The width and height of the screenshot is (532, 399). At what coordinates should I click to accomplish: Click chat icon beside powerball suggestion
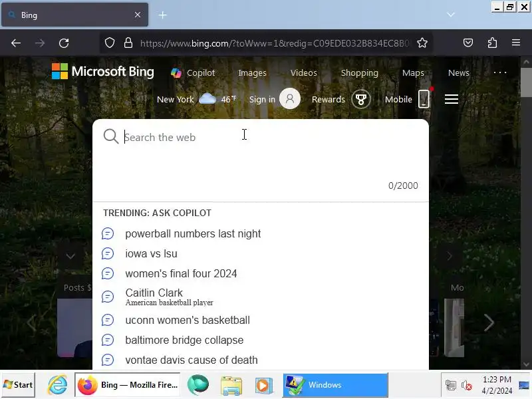[108, 234]
